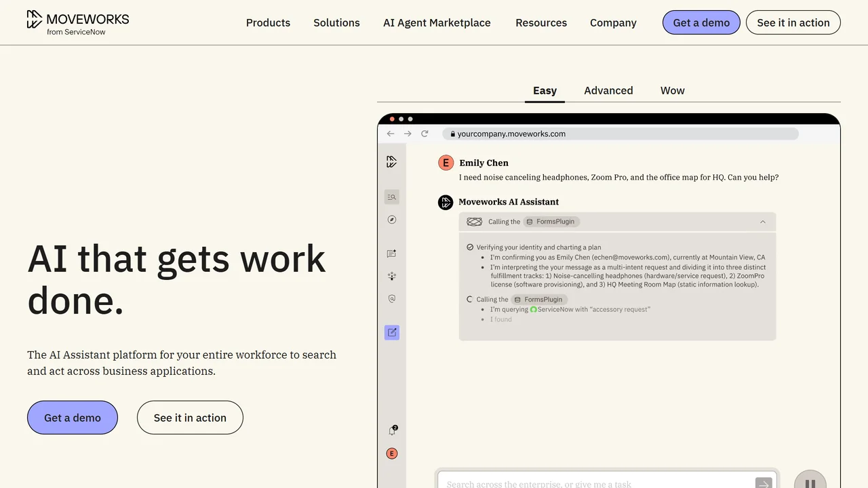Open AI Agent Marketplace menu item
The width and height of the screenshot is (868, 488).
(x=437, y=22)
